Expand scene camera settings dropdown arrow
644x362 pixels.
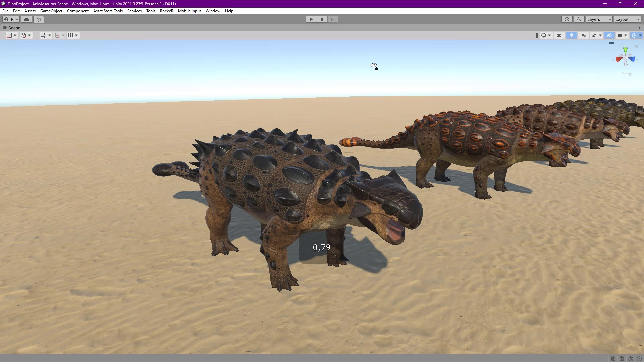click(x=626, y=35)
